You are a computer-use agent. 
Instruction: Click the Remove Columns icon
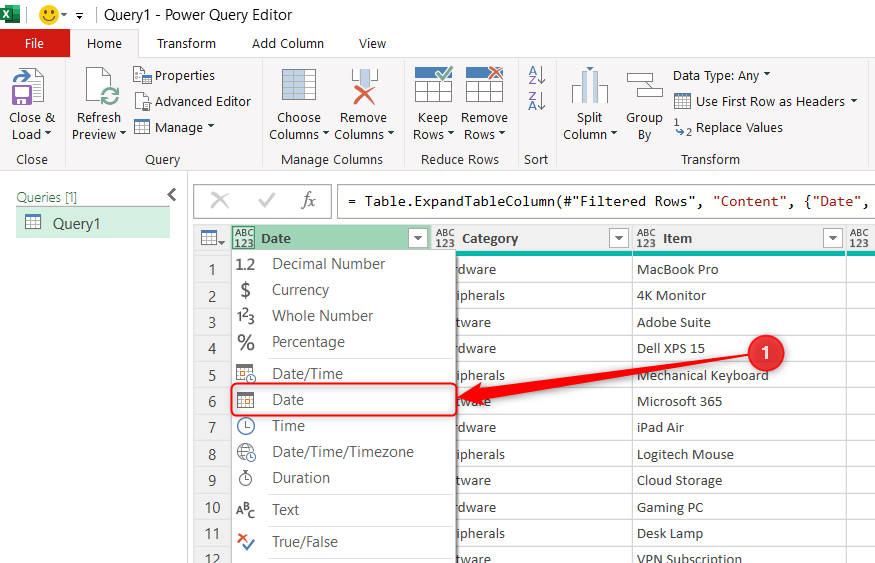pyautogui.click(x=364, y=86)
